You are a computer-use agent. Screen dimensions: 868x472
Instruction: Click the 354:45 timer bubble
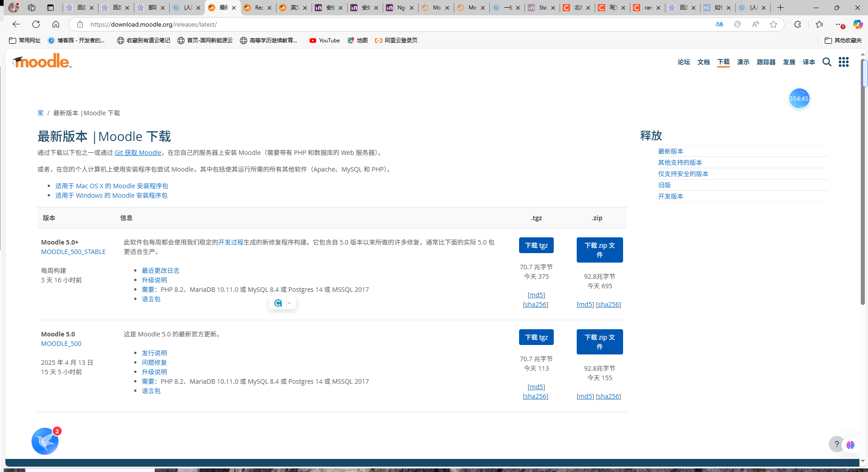(x=799, y=99)
